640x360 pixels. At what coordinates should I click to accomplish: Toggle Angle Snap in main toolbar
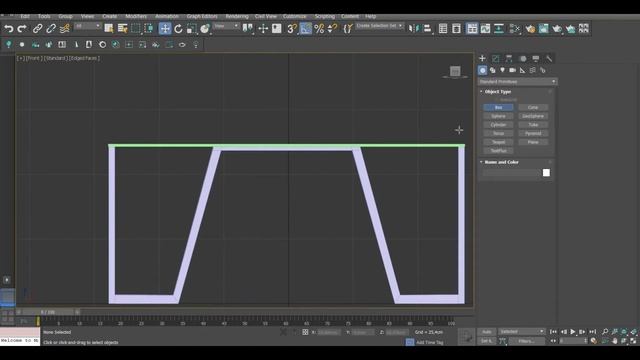305,29
